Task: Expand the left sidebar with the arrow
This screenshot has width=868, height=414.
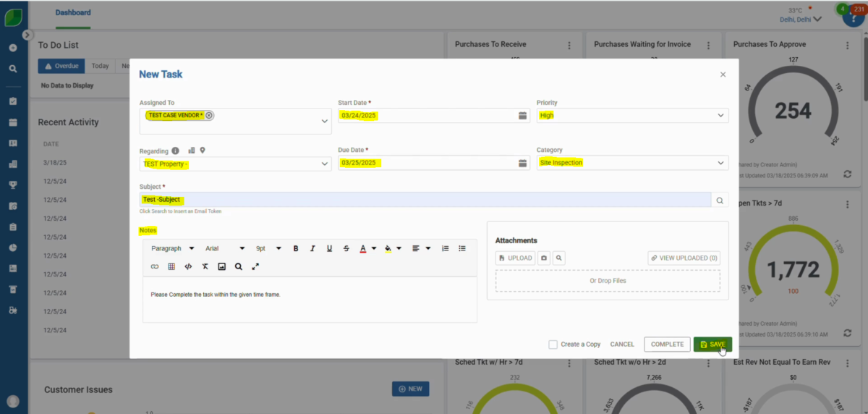Action: [x=27, y=35]
